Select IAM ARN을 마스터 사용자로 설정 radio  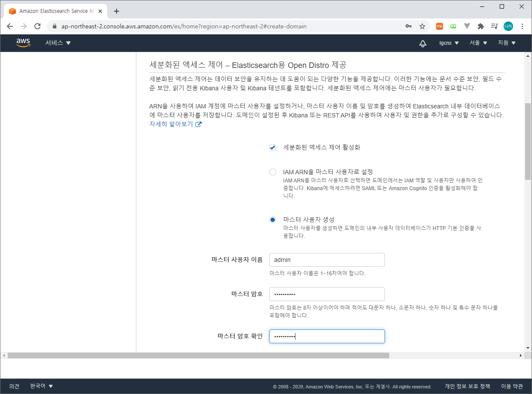coord(273,172)
